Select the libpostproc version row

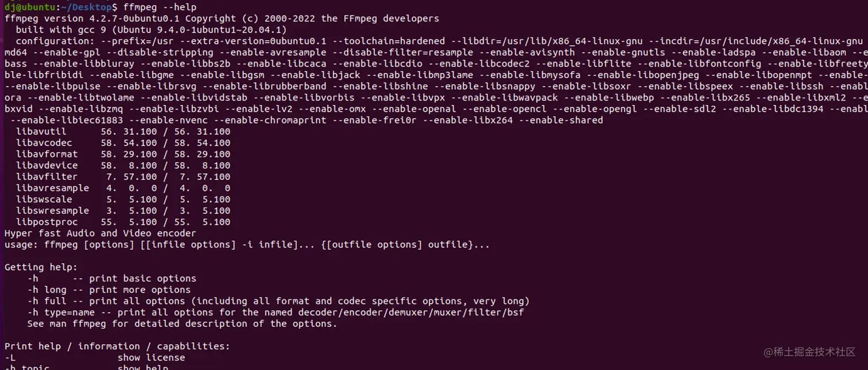coord(123,222)
